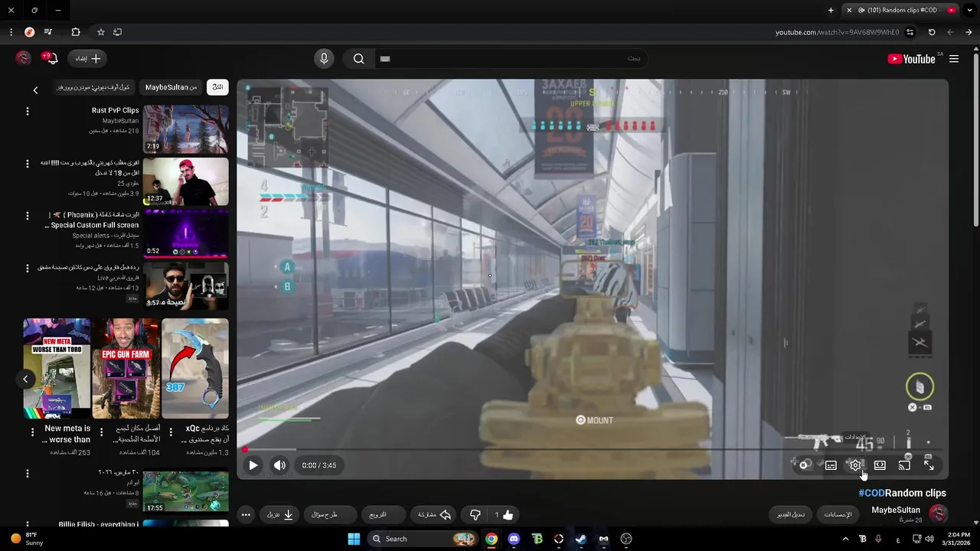Open options menu for Rust PvP Clips
The image size is (980, 551).
28,112
